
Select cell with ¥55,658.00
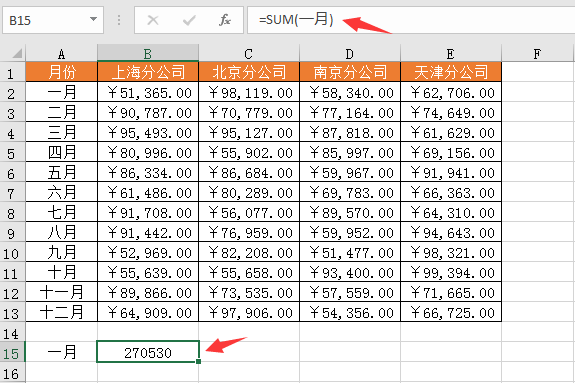(x=249, y=272)
